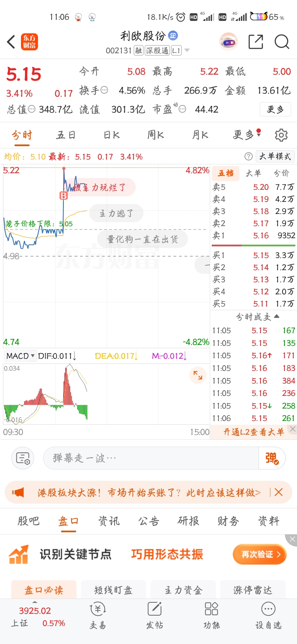The image size is (297, 644).
Task: Tap the help question mark icon
Action: click(x=248, y=156)
